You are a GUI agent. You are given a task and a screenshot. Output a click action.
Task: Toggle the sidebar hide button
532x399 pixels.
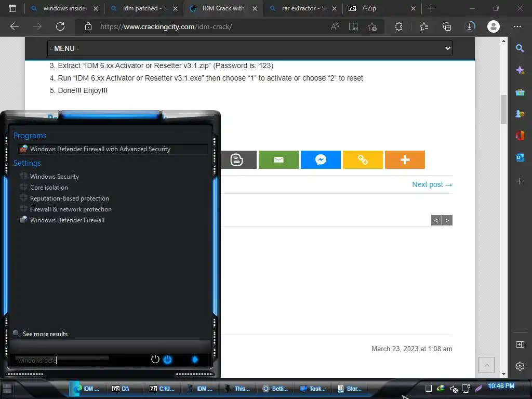[x=520, y=345]
